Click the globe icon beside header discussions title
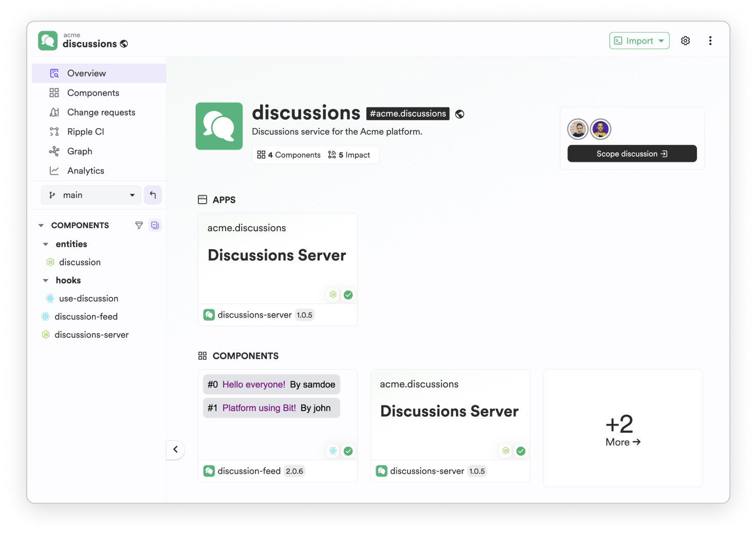Image resolution: width=756 pixels, height=535 pixels. click(124, 44)
